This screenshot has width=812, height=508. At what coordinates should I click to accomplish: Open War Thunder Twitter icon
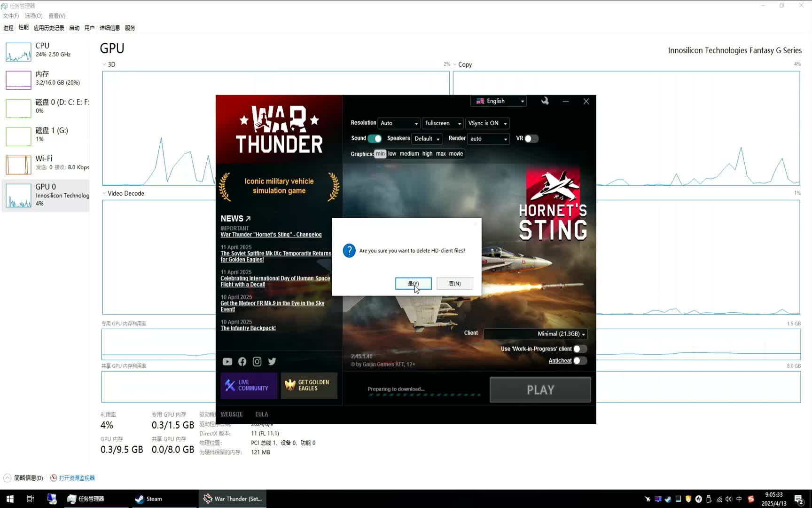pos(272,362)
